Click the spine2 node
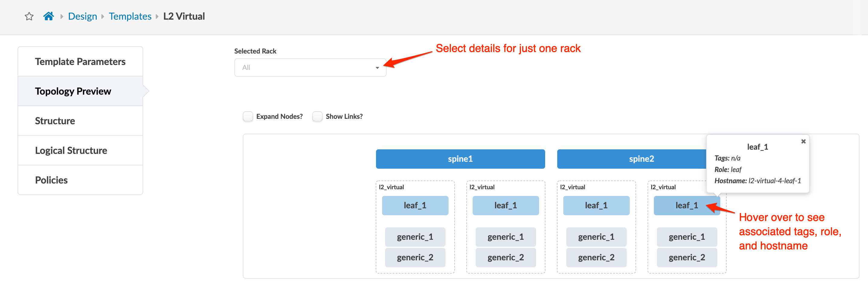 tap(631, 159)
